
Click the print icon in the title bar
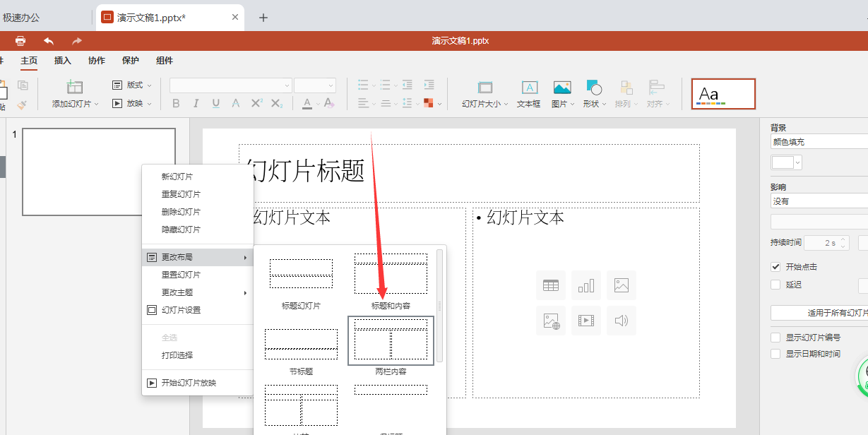[20, 41]
